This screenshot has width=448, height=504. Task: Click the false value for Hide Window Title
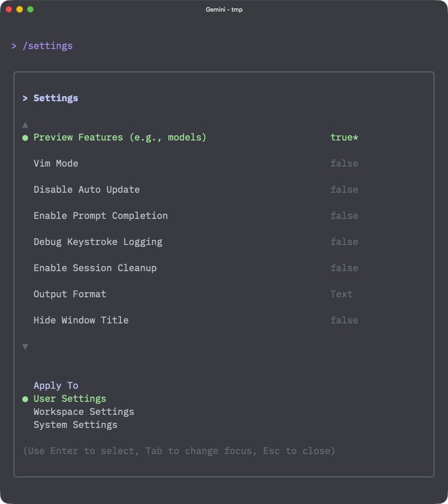point(344,320)
